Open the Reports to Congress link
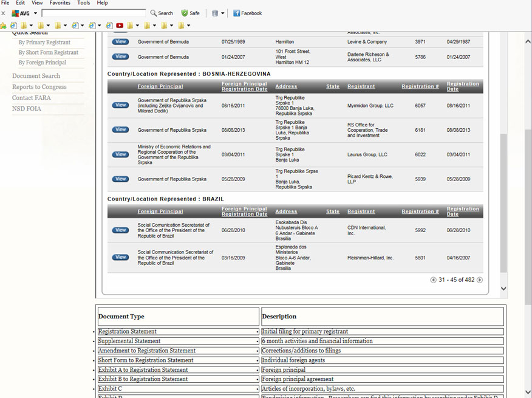Viewport: 532px width, 398px height. click(39, 87)
